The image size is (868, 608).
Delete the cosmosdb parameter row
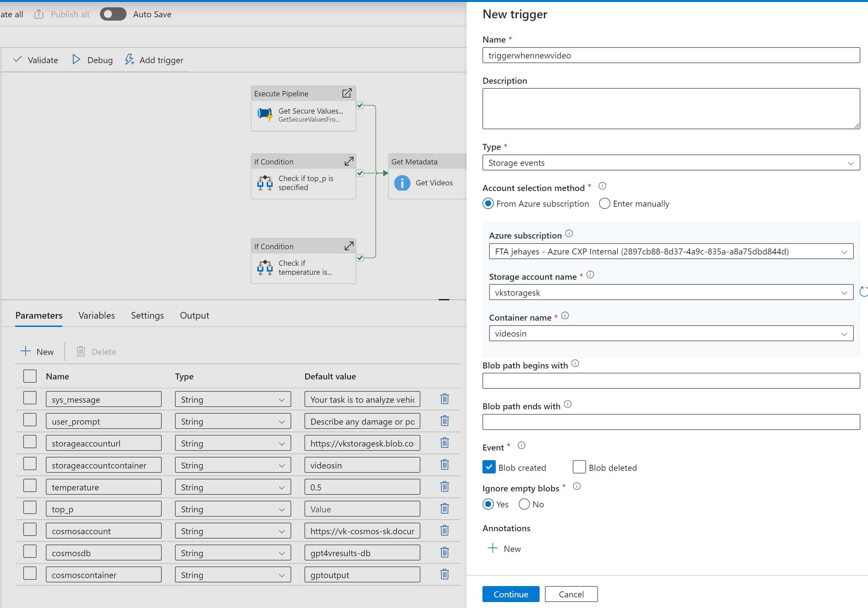point(445,553)
